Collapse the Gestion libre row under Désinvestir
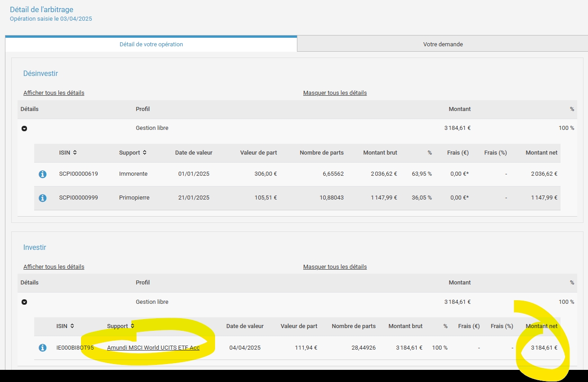 [x=24, y=128]
